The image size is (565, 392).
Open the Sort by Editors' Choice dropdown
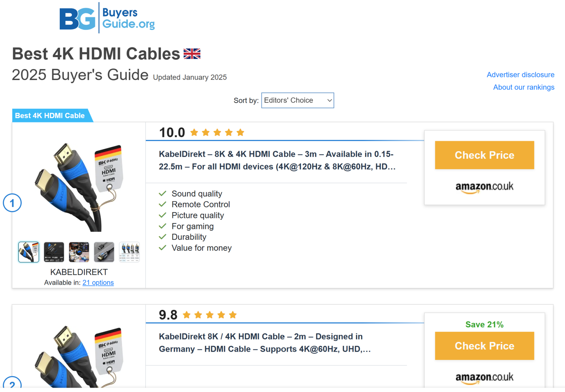[297, 101]
